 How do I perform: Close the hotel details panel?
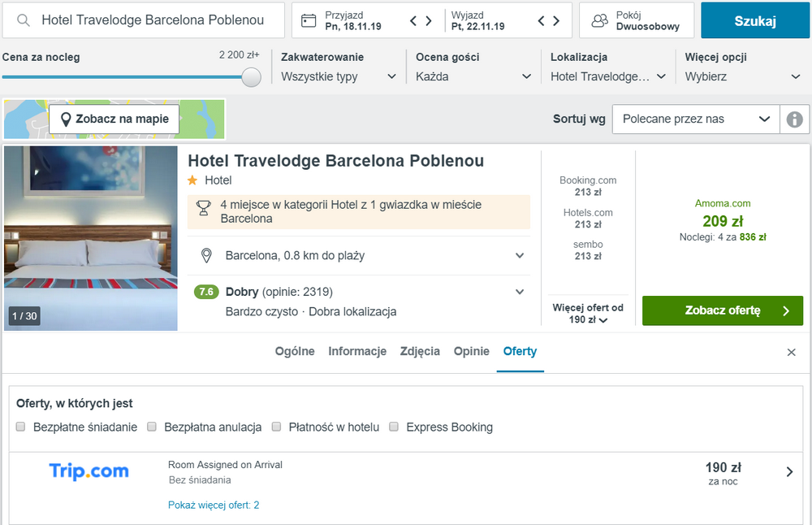[x=791, y=353]
